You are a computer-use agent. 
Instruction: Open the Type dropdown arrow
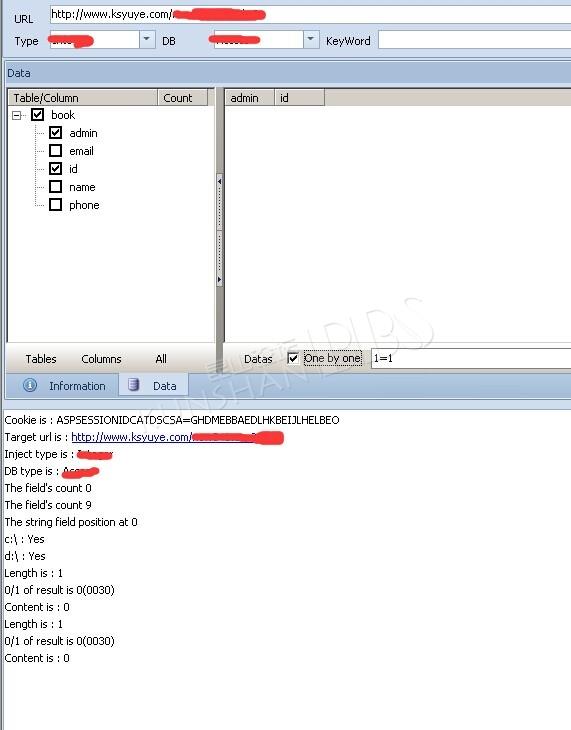coord(147,40)
